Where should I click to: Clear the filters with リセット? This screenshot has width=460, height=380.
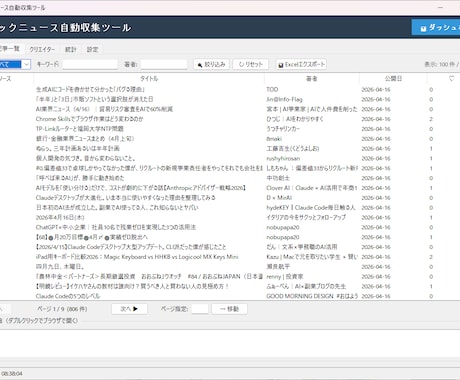point(250,64)
